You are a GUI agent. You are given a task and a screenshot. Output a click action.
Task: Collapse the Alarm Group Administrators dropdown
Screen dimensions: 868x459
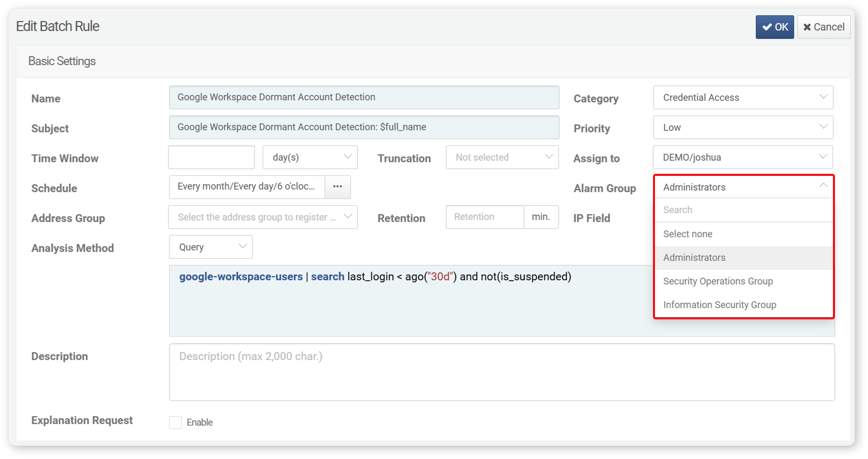pos(744,187)
